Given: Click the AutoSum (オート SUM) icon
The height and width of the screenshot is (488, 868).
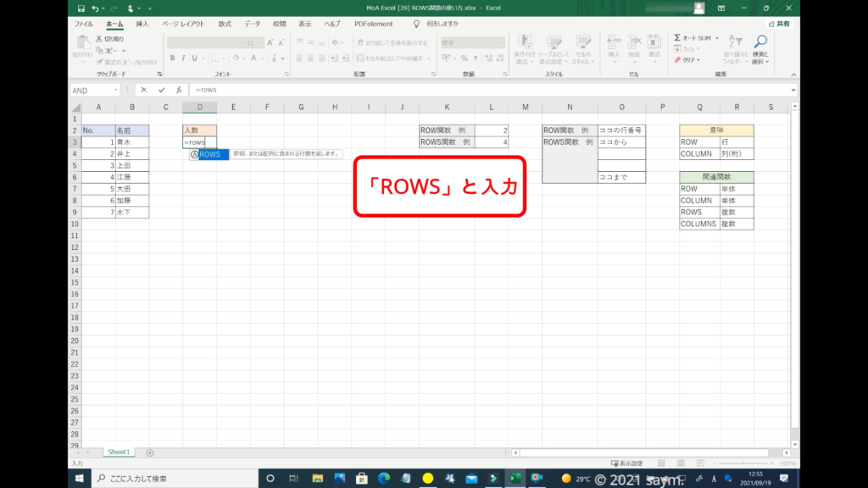Looking at the screenshot, I should click(x=678, y=38).
